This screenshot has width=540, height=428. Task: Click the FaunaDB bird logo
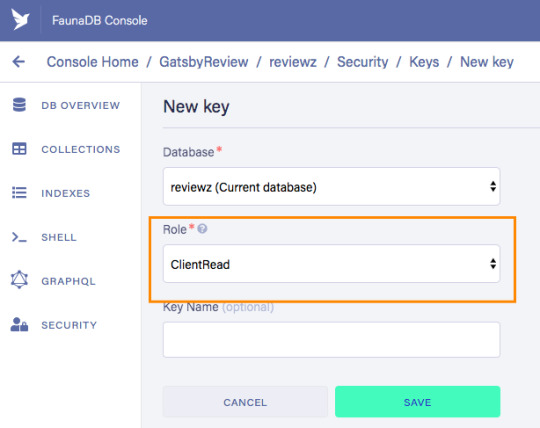coord(20,19)
